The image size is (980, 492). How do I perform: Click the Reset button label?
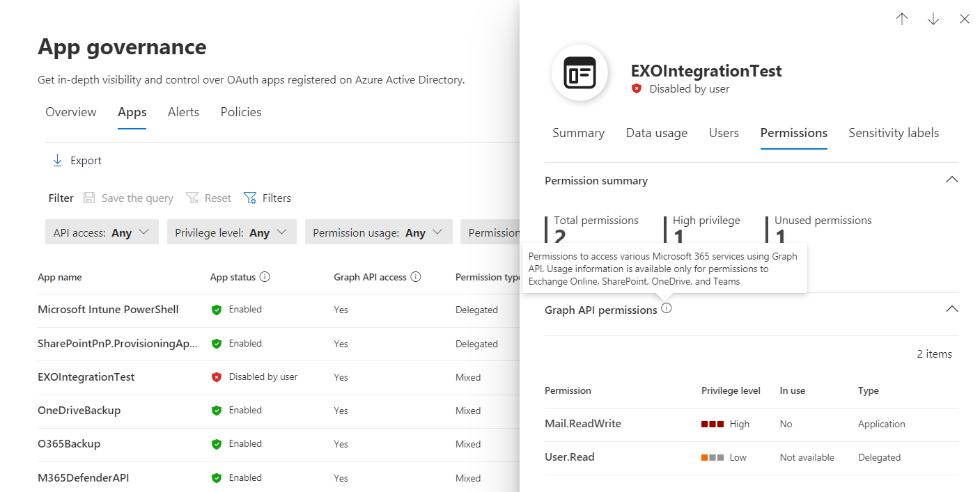point(218,198)
